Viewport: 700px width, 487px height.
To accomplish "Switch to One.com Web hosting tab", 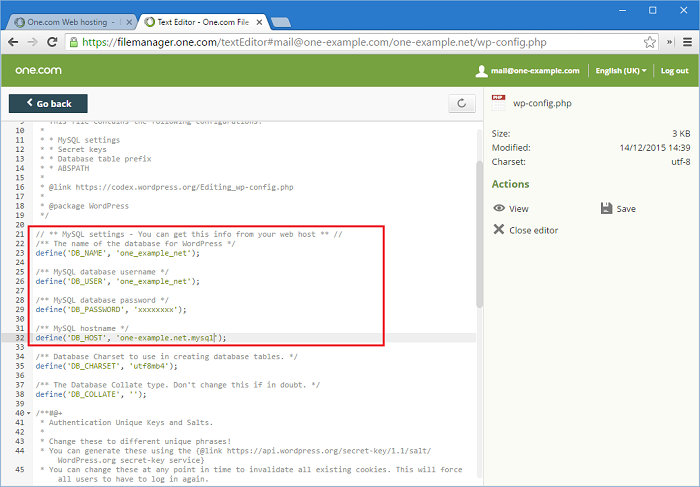I will 71,22.
